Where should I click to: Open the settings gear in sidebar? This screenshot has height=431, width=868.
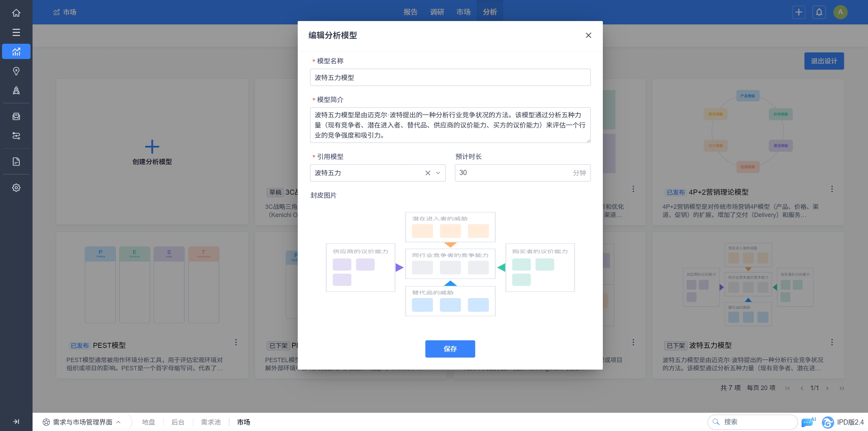tap(16, 188)
